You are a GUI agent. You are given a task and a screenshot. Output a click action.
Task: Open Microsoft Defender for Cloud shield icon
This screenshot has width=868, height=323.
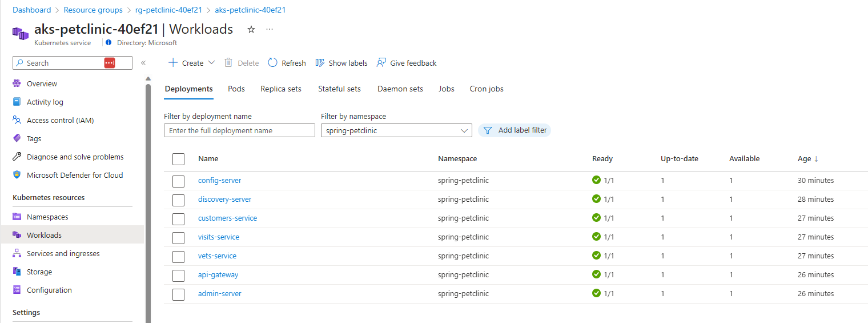(x=17, y=175)
